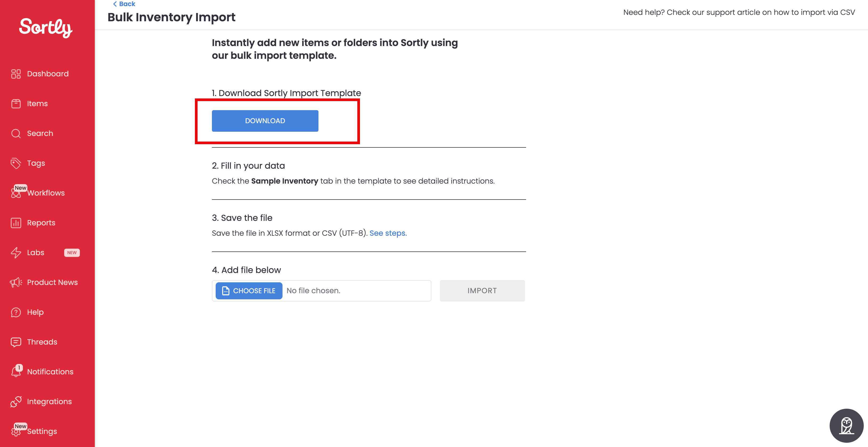Image resolution: width=868 pixels, height=447 pixels.
Task: Click the Import button
Action: tap(482, 291)
